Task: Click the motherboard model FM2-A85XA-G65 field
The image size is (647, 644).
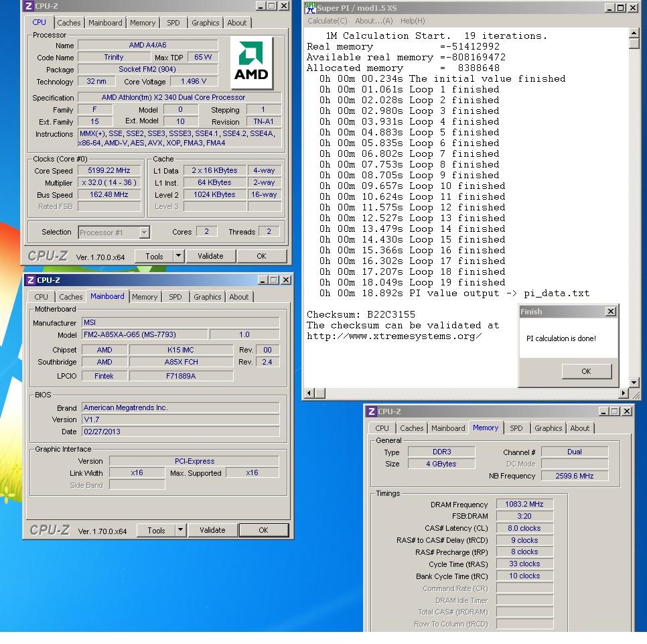Action: 145,334
